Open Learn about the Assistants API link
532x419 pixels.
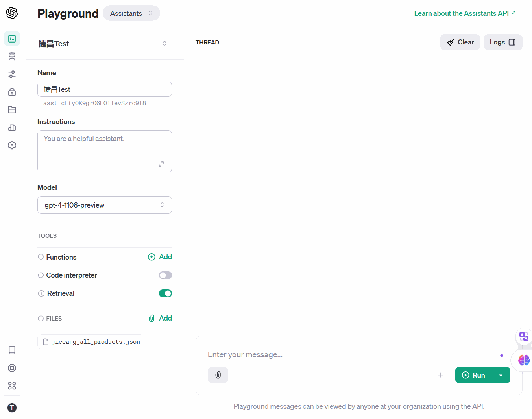point(465,13)
